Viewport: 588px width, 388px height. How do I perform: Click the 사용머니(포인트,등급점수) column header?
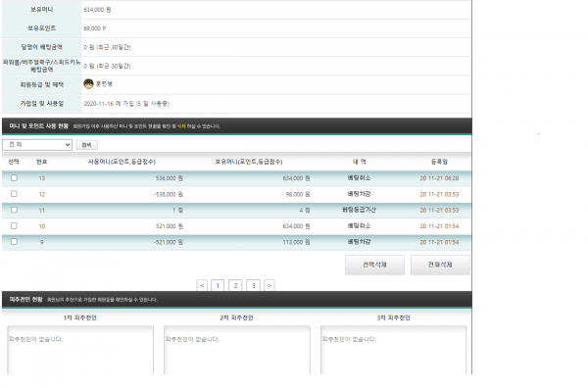point(122,162)
